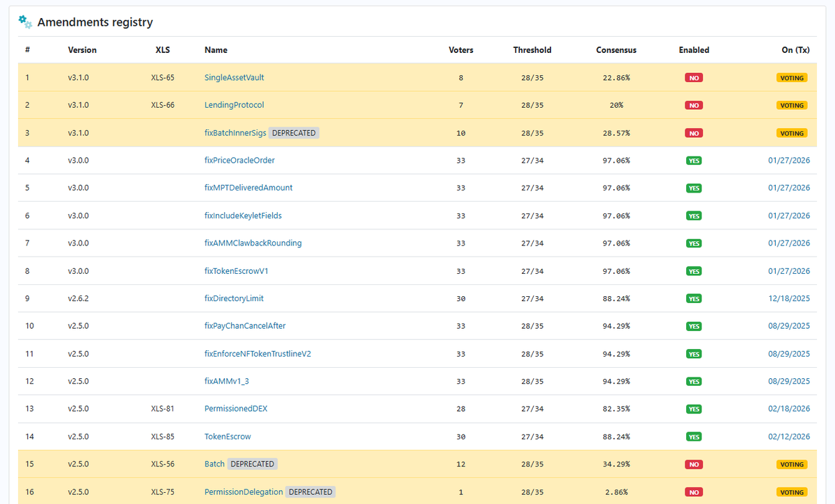Click the XLS-66 cell
Image resolution: width=835 pixels, height=504 pixels.
(163, 105)
